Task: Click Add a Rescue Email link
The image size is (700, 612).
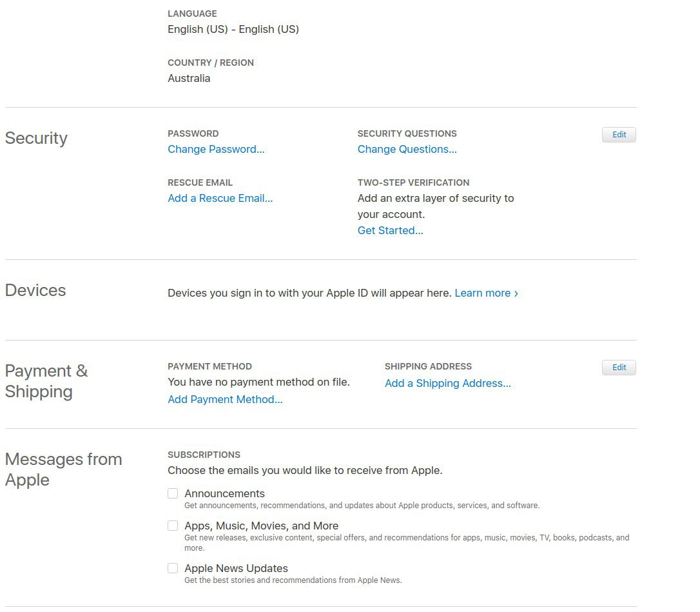Action: tap(220, 199)
